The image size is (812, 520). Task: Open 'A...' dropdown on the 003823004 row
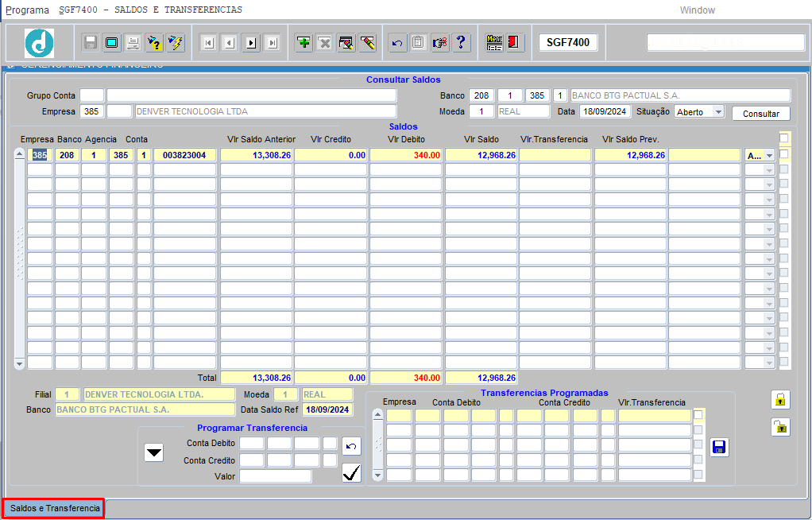click(769, 156)
